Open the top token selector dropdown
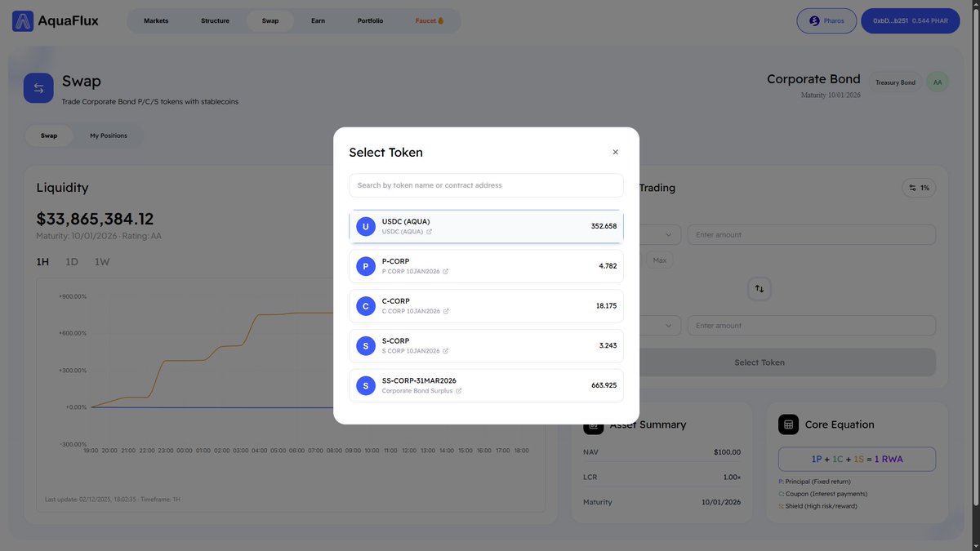 (x=670, y=234)
